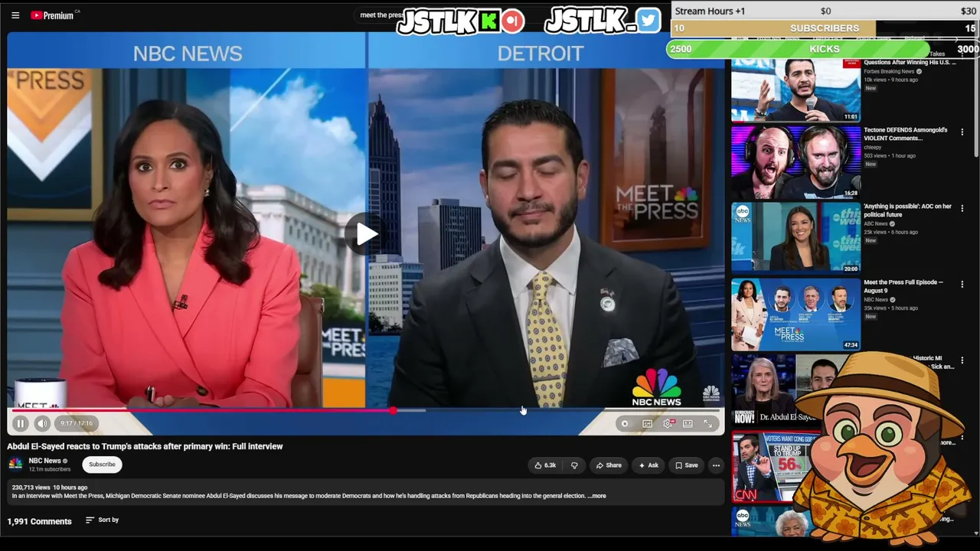Click the video title about Abdul El-Sayed
980x551 pixels.
tap(145, 446)
